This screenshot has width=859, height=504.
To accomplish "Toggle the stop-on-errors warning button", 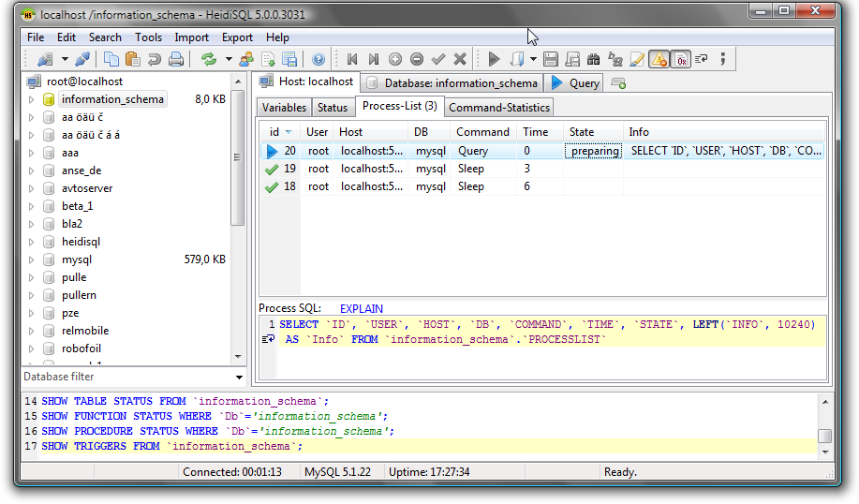I will coord(659,59).
